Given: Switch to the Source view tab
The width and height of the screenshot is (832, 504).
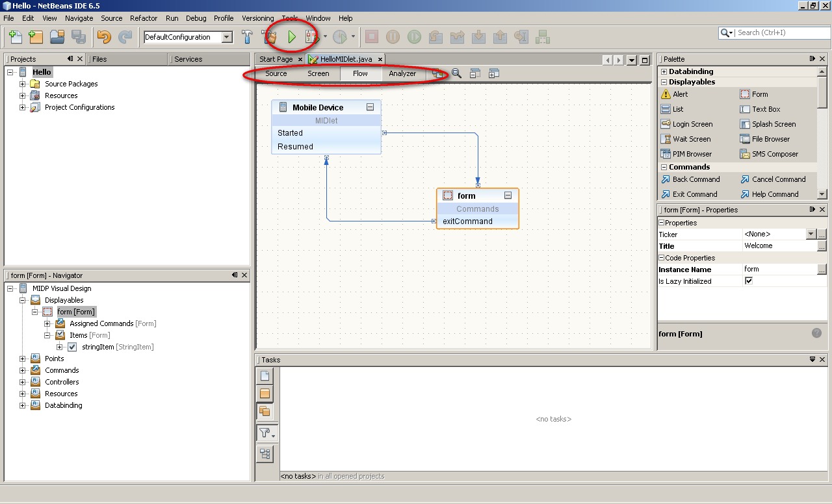Looking at the screenshot, I should click(x=276, y=73).
